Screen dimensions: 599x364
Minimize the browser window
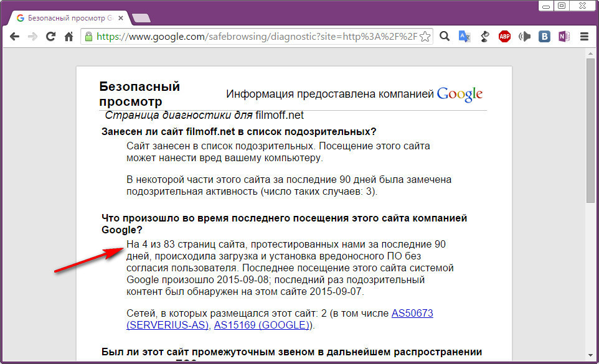pos(546,6)
